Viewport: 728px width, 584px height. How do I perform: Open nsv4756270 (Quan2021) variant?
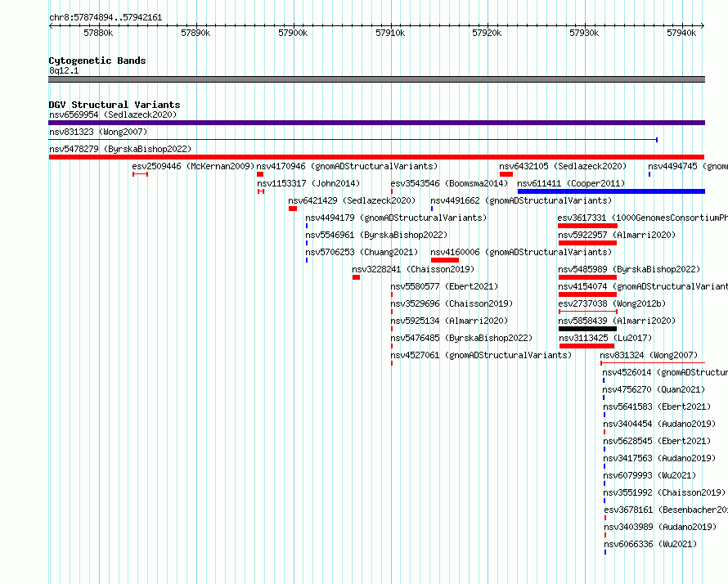point(654,389)
